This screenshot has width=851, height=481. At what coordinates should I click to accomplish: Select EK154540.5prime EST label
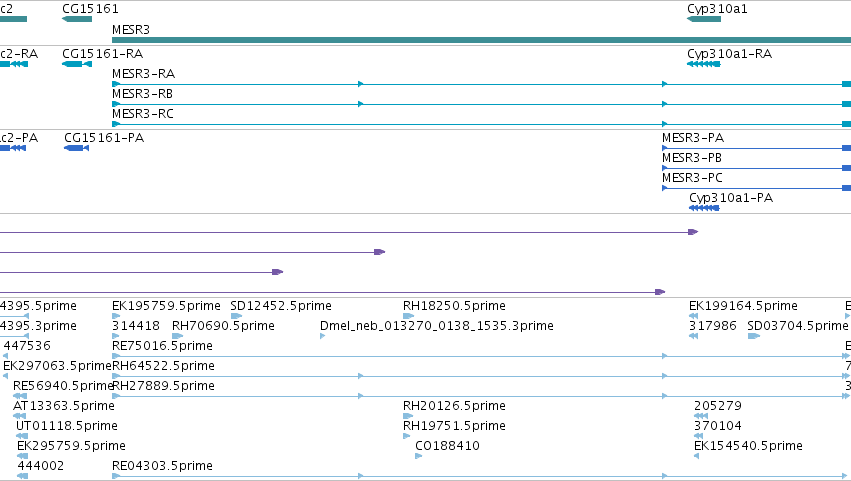coord(748,447)
